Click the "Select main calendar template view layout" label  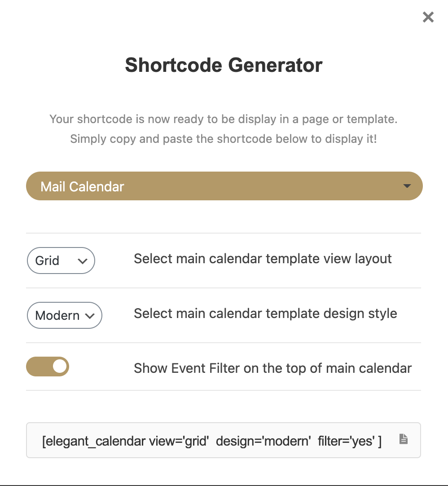click(263, 259)
